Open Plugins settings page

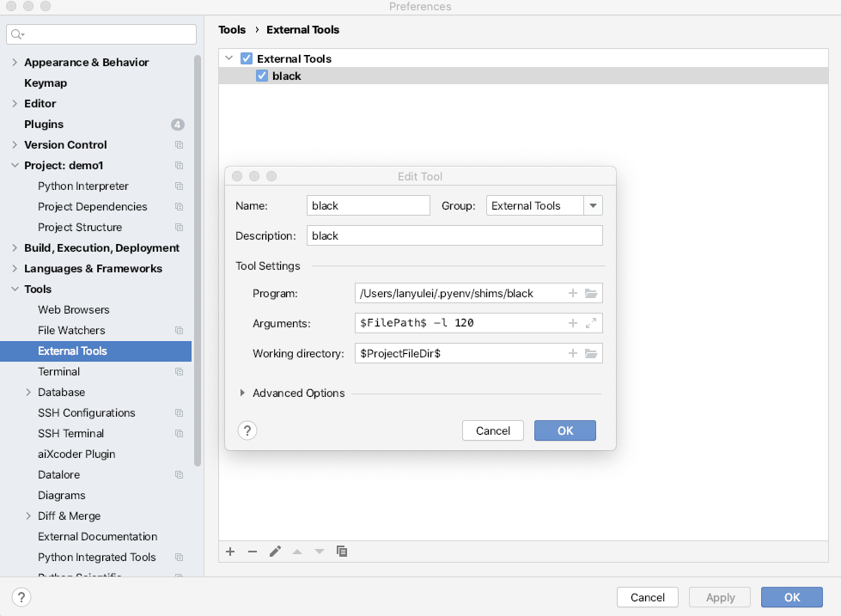point(44,125)
